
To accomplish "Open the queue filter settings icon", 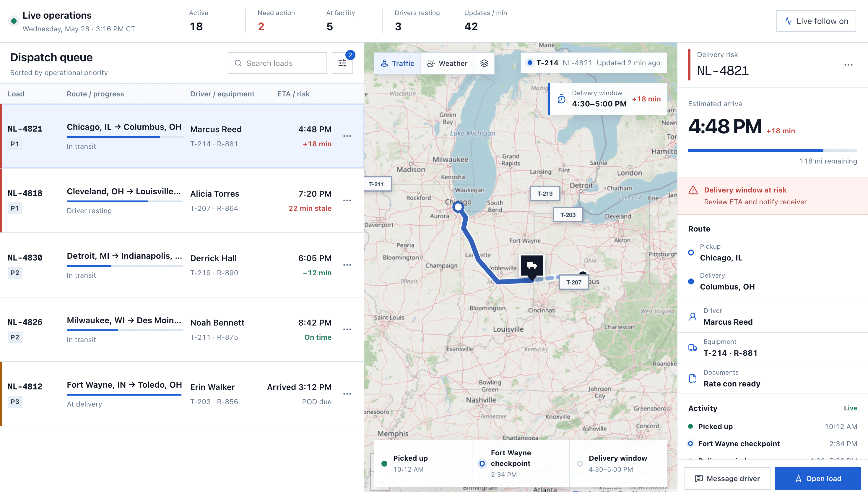I will pos(342,63).
